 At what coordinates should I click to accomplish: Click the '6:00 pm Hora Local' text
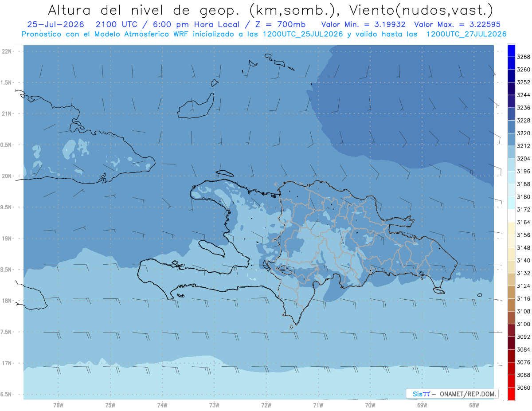point(196,24)
